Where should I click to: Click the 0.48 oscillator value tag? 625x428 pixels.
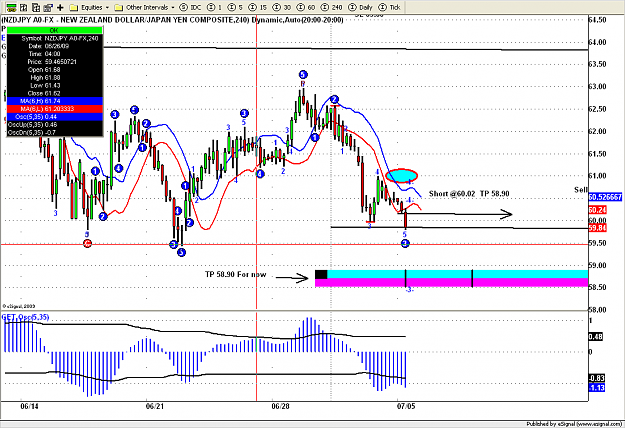point(596,337)
